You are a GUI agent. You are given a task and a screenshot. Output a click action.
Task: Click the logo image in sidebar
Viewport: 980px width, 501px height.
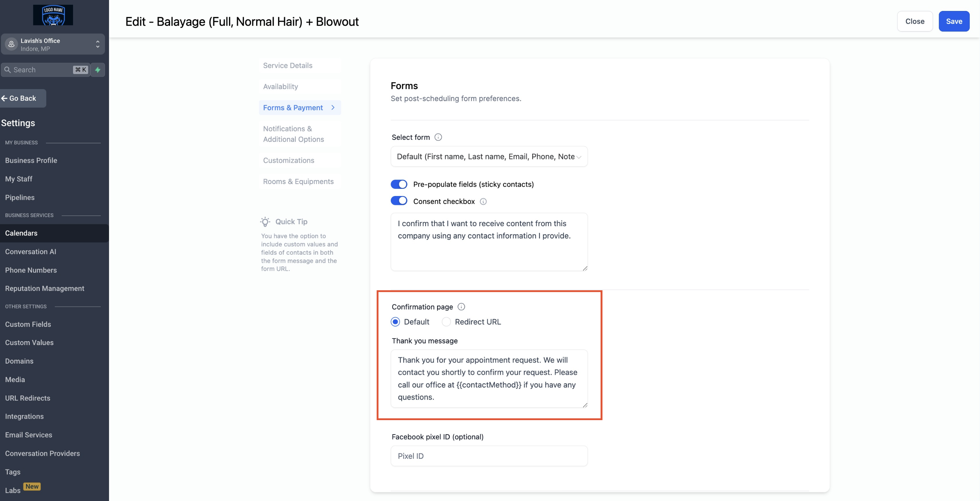point(53,15)
